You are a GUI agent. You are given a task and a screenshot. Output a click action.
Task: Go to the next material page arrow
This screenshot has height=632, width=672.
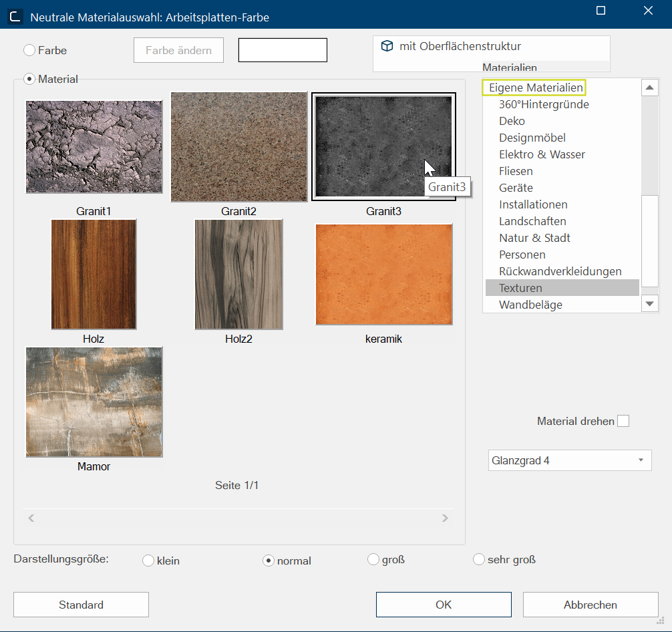point(446,518)
